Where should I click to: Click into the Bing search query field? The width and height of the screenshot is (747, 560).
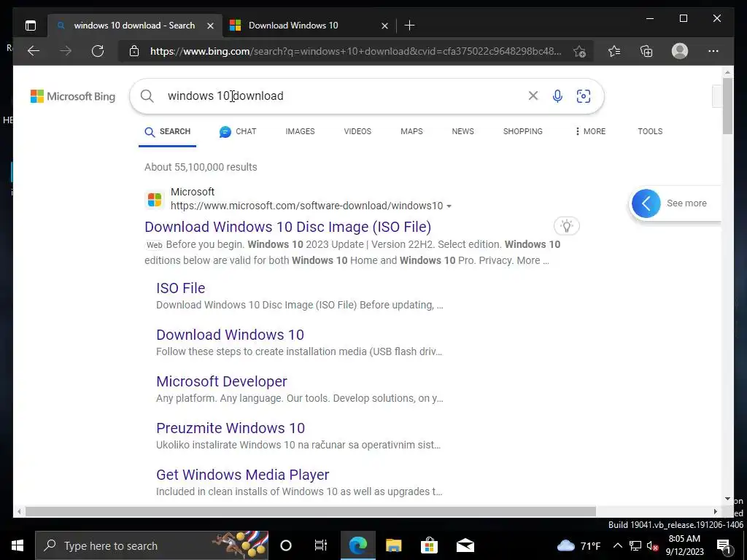click(343, 96)
